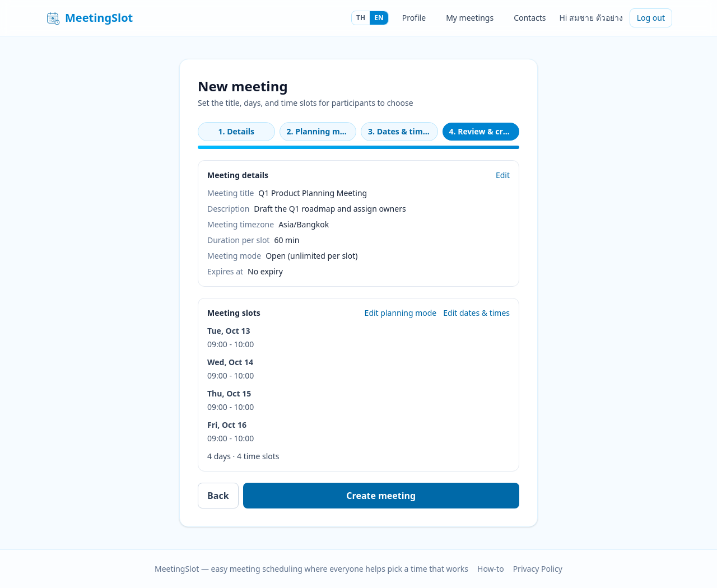Click Edit dates & times link
717x588 pixels.
[x=477, y=313]
